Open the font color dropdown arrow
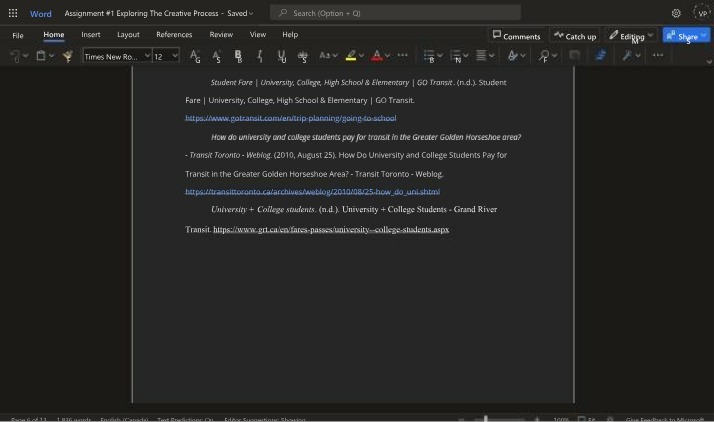Image resolution: width=714 pixels, height=422 pixels. (388, 56)
